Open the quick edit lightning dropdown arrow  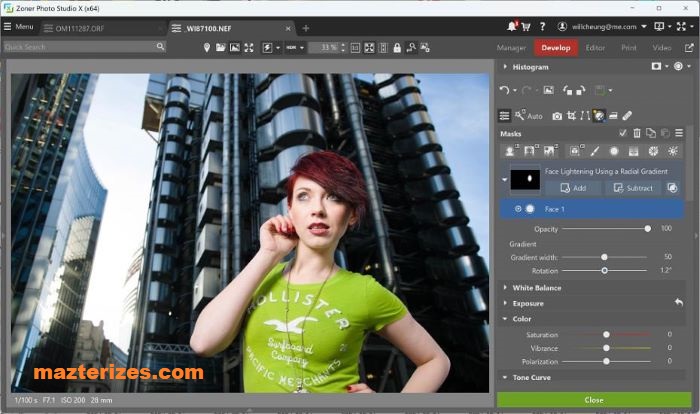[x=278, y=48]
